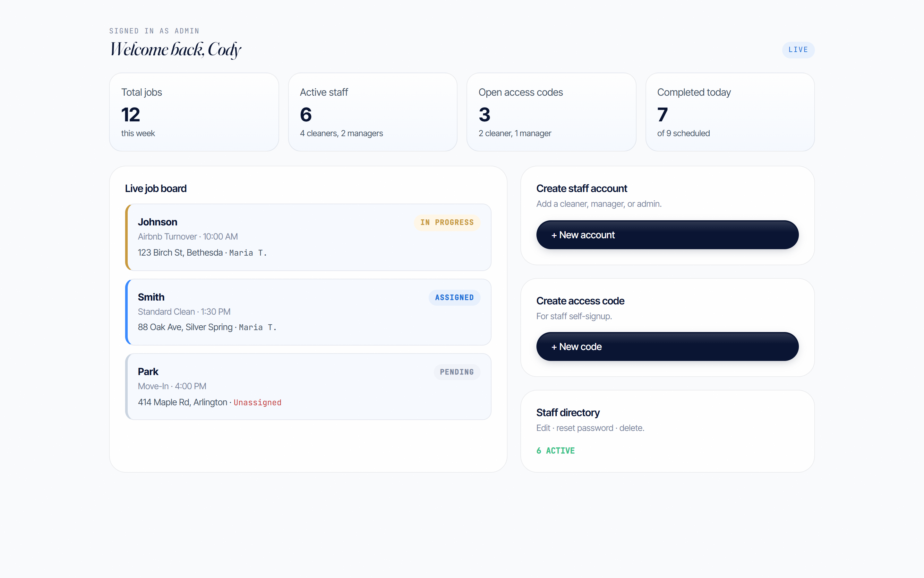Open the Staff directory heading
Viewport: 924px width, 578px height.
click(x=568, y=413)
